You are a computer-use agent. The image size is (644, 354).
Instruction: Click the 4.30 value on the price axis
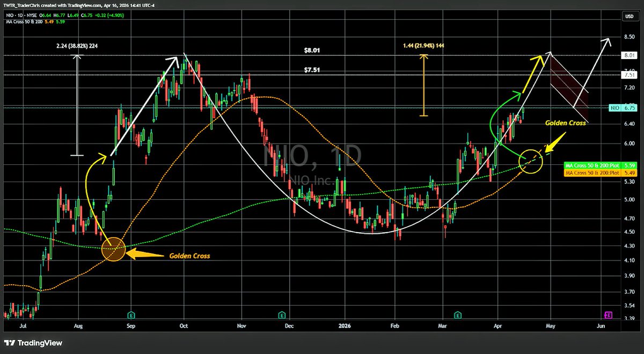click(x=629, y=246)
